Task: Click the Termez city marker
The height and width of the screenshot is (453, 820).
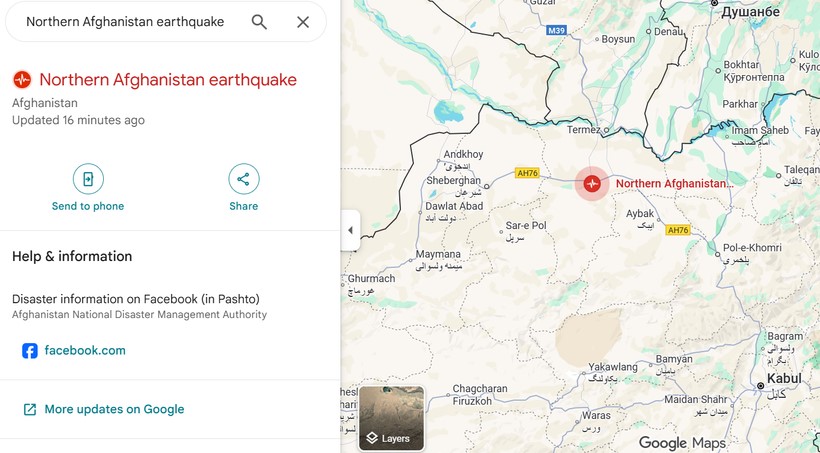Action: coord(605,129)
